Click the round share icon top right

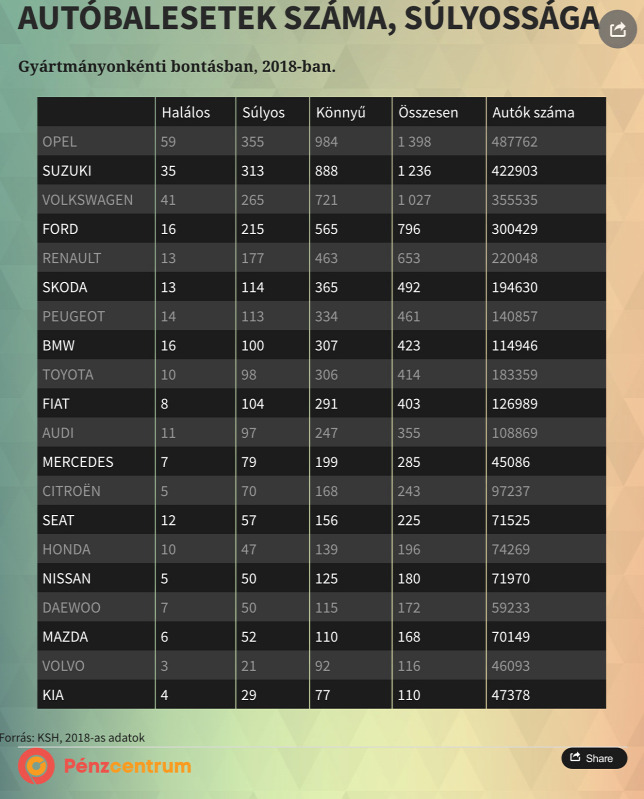pyautogui.click(x=618, y=29)
